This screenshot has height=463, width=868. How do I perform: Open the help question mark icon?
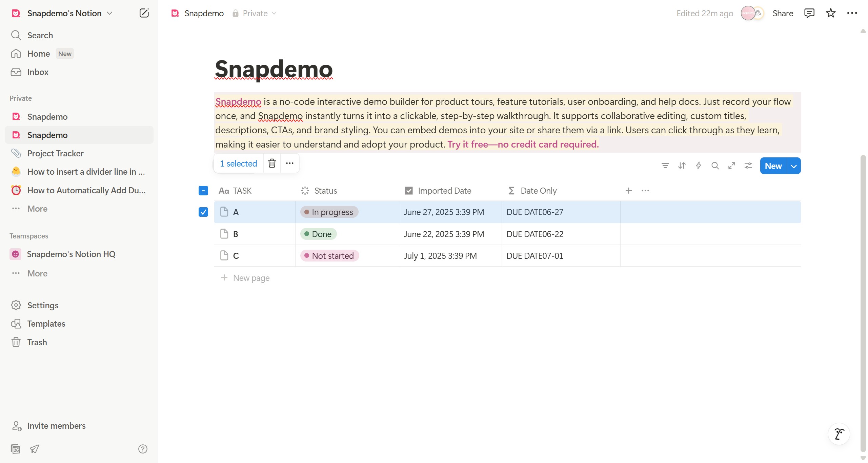[143, 449]
